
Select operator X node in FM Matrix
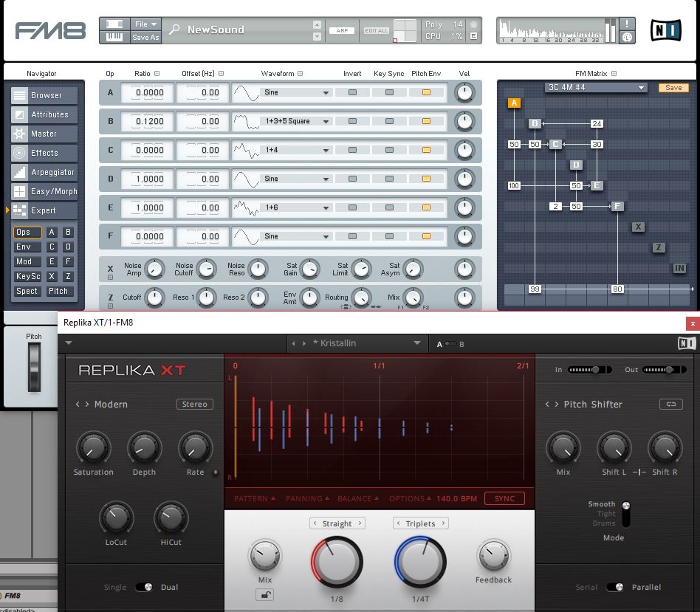coord(638,227)
